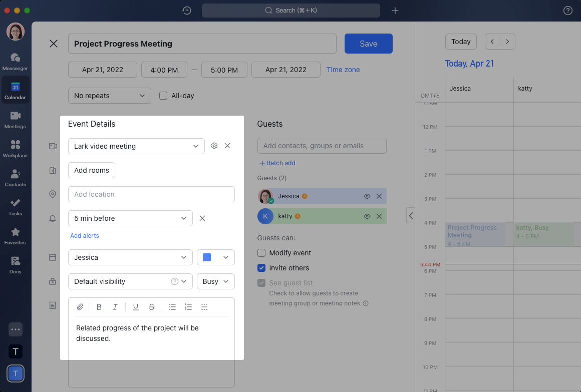The height and width of the screenshot is (392, 581).
Task: Toggle bold formatting in description editor
Action: pos(99,307)
